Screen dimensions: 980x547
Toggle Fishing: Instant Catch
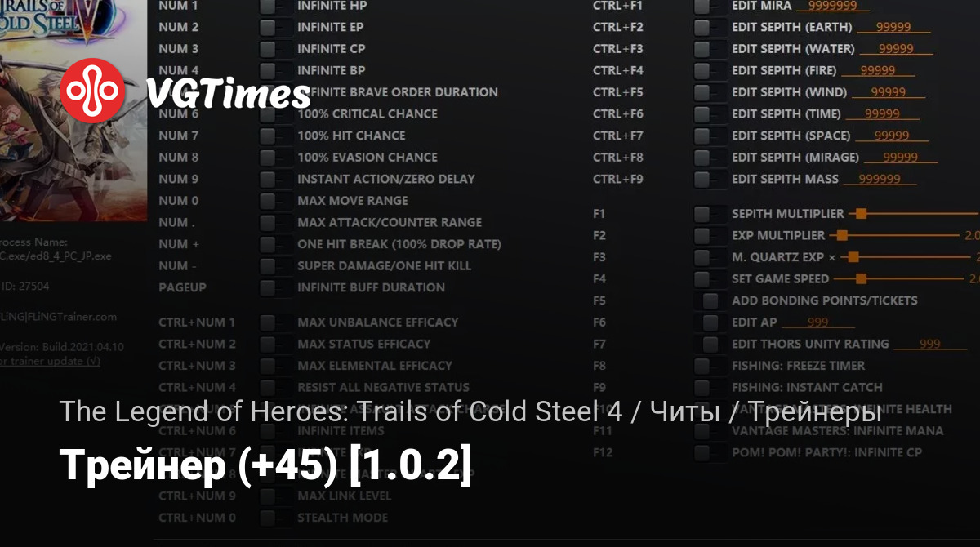tap(702, 388)
